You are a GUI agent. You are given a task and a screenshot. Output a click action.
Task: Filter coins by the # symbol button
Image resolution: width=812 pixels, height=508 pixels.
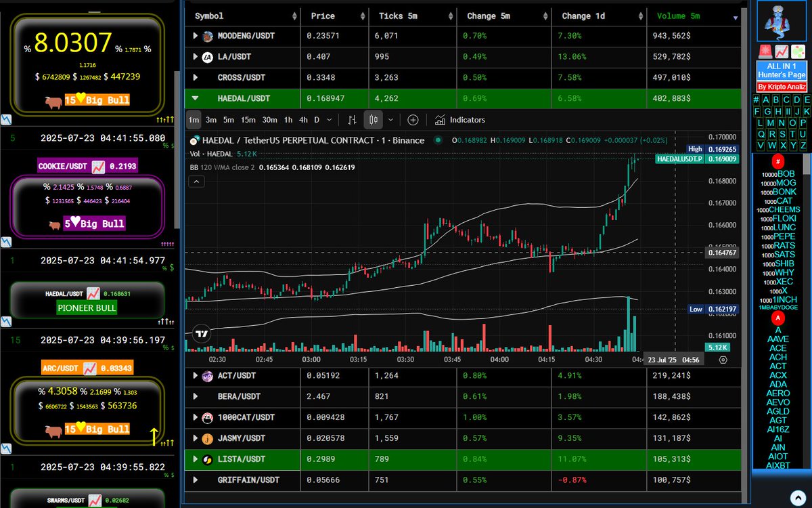point(756,100)
